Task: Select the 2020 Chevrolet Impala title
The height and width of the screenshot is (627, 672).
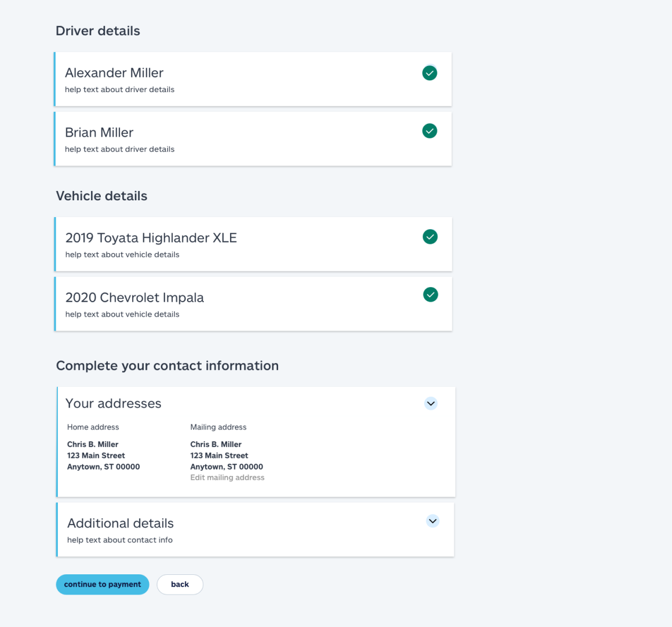Action: point(134,298)
